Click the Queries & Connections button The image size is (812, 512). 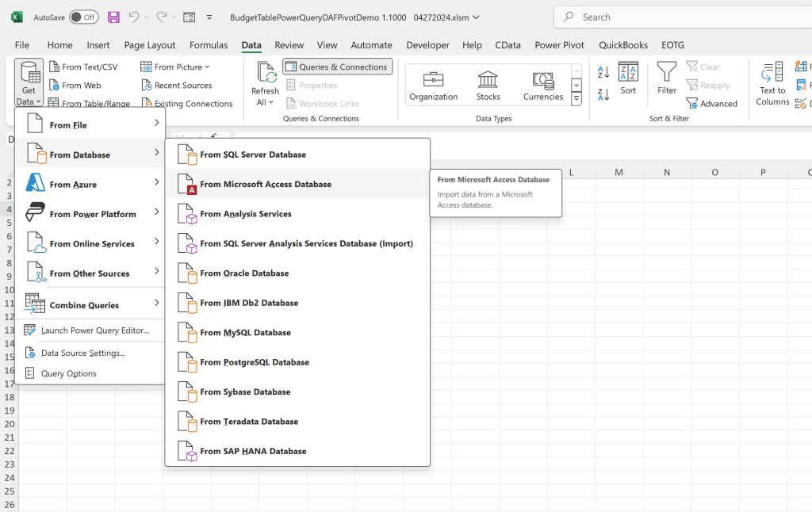coord(337,67)
